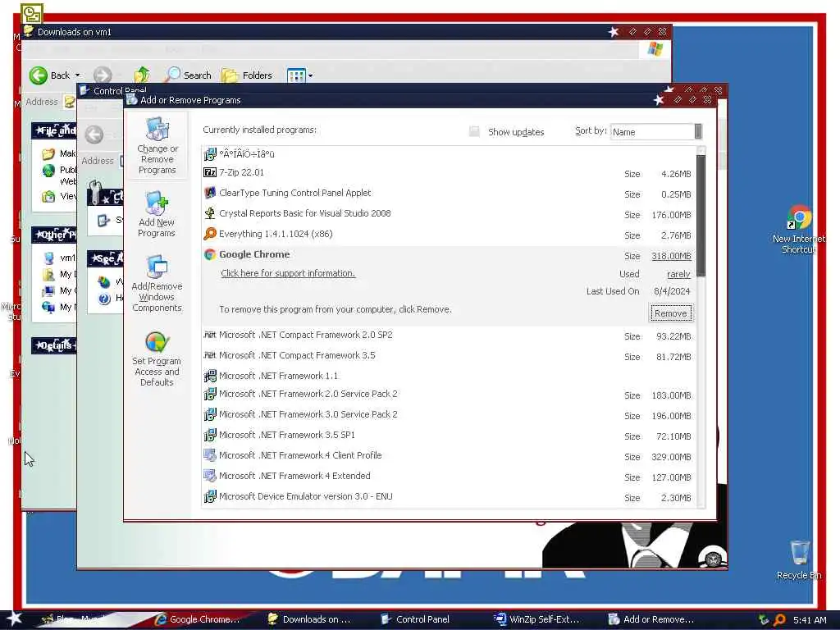Switch to Downloads on taskbar
Viewport: 840px width, 630px height.
click(x=311, y=620)
